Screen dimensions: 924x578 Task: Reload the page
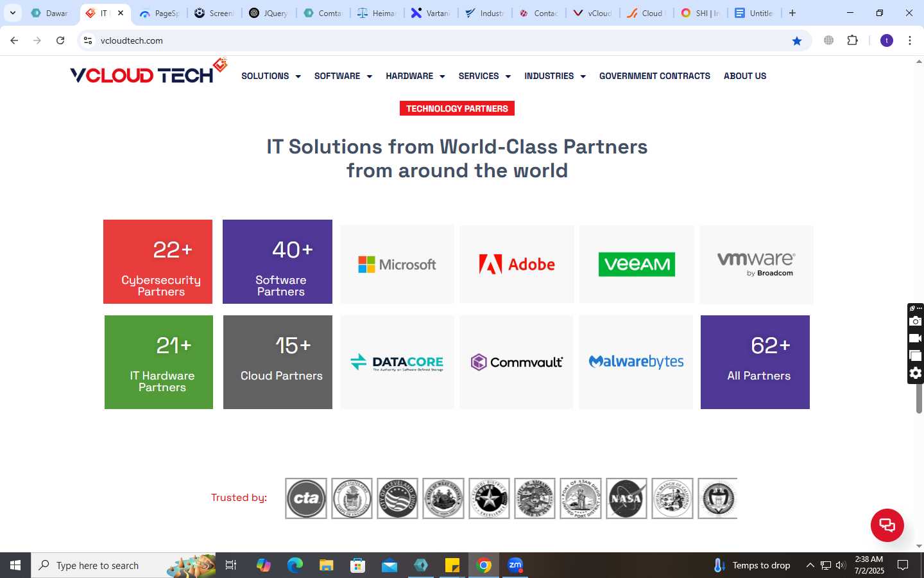click(60, 40)
